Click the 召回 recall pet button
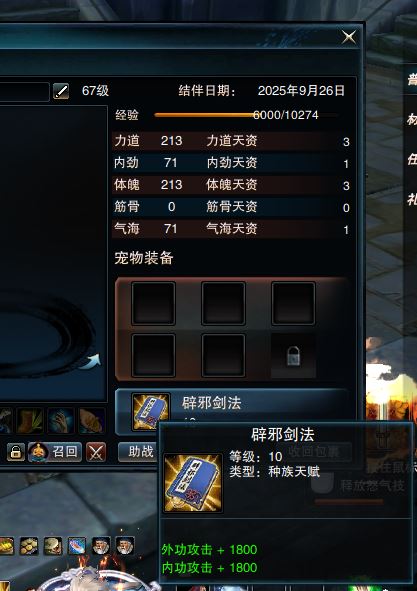The image size is (417, 591). click(x=55, y=452)
